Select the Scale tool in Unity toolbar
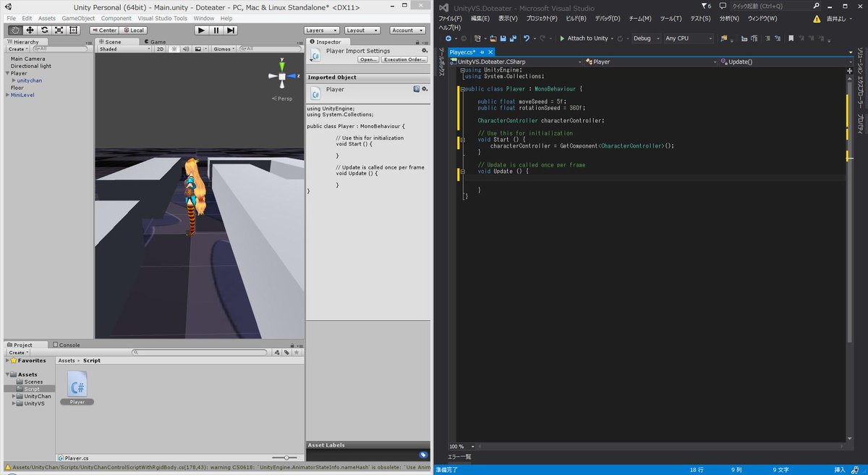Viewport: 868px width, 475px height. [x=58, y=30]
